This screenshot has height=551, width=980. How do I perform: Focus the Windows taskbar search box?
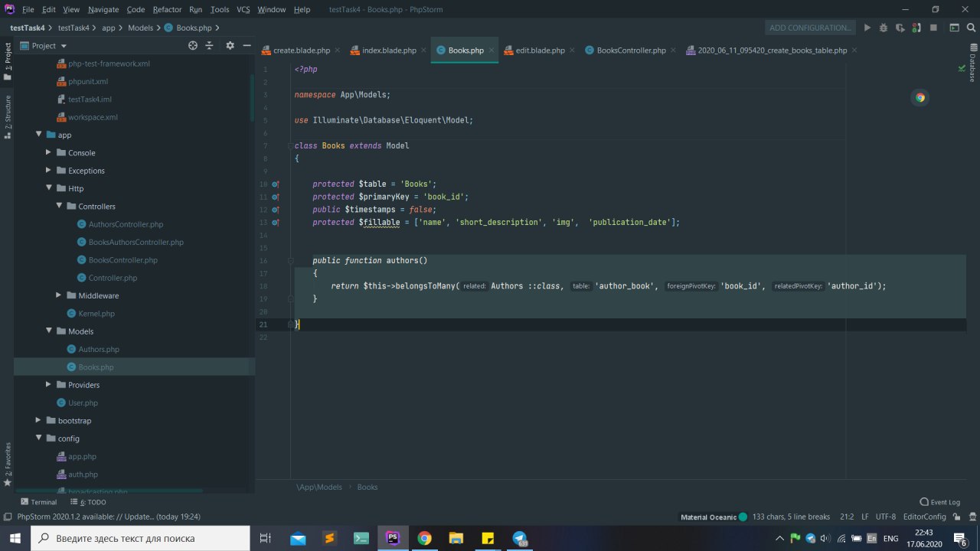[139, 538]
